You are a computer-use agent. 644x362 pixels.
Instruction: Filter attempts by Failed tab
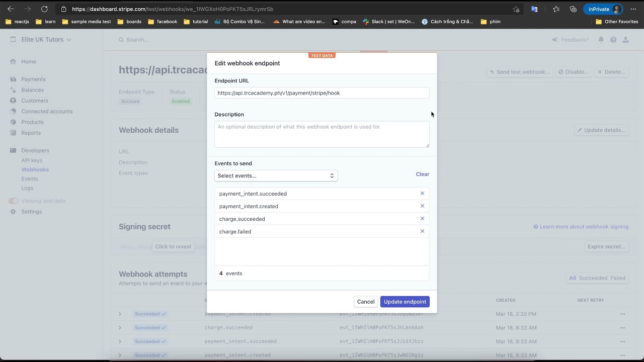pos(618,278)
